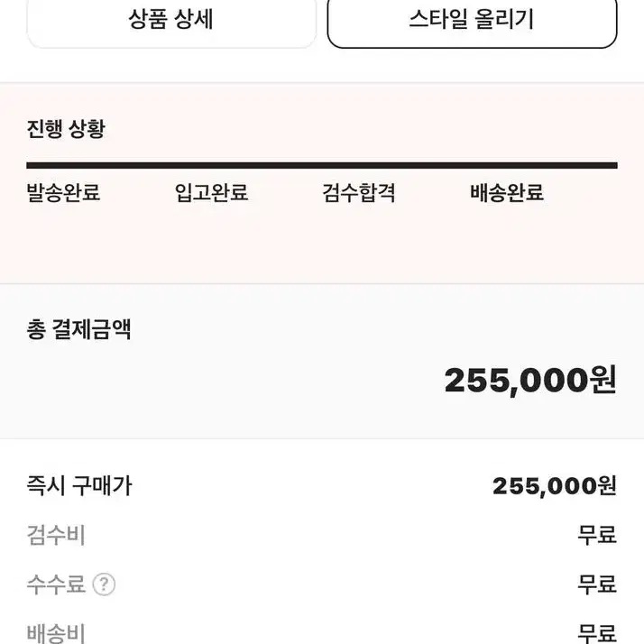The width and height of the screenshot is (644, 644).
Task: Click the 수수료 help question mark icon
Action: [104, 584]
